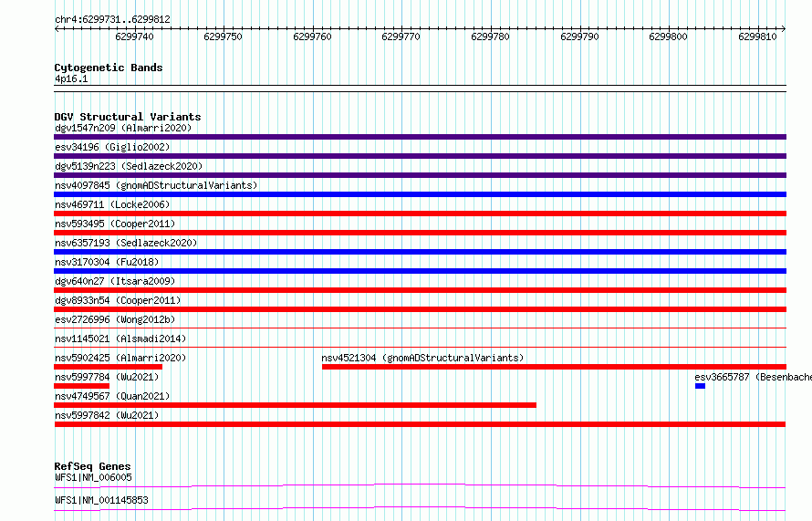Click the red bar under nsv593495

[420, 233]
